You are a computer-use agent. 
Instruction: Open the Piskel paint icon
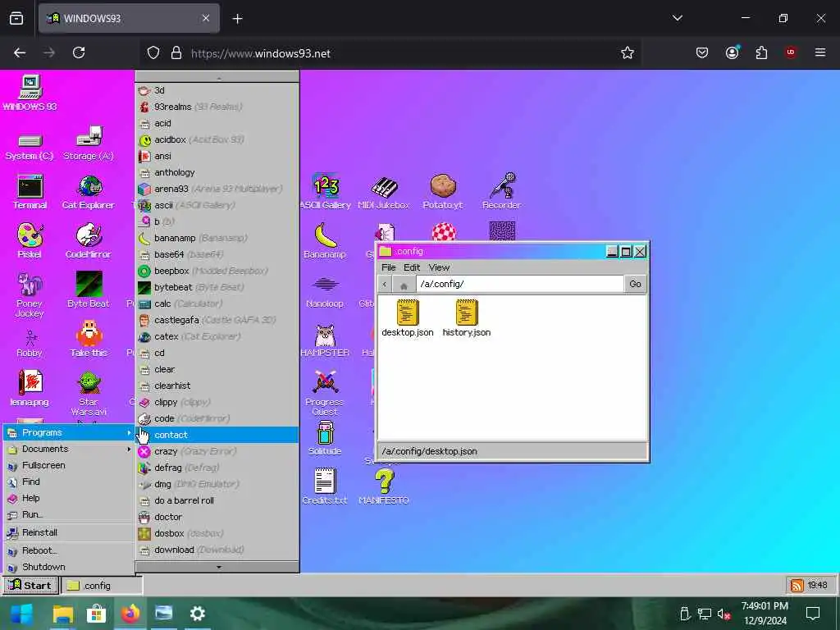click(x=30, y=240)
